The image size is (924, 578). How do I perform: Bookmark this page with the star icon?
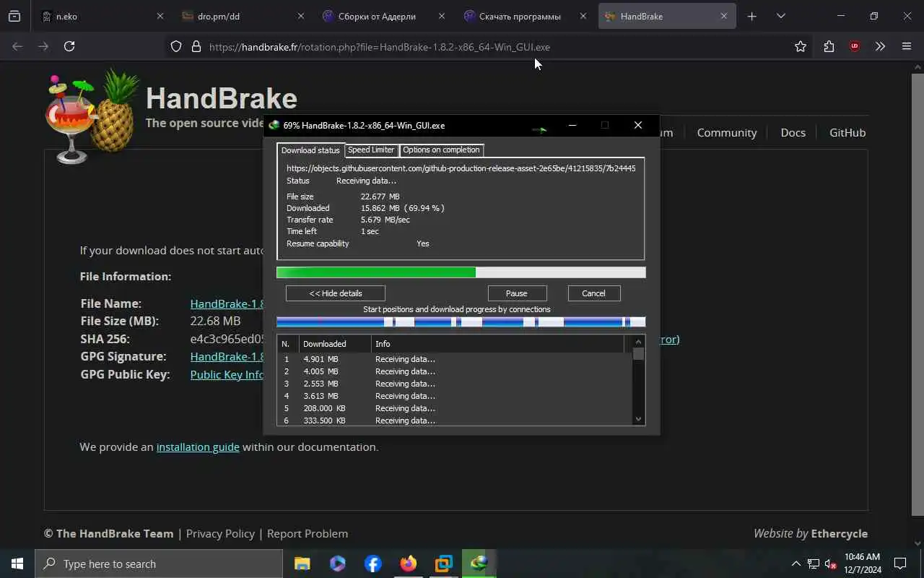[801, 46]
